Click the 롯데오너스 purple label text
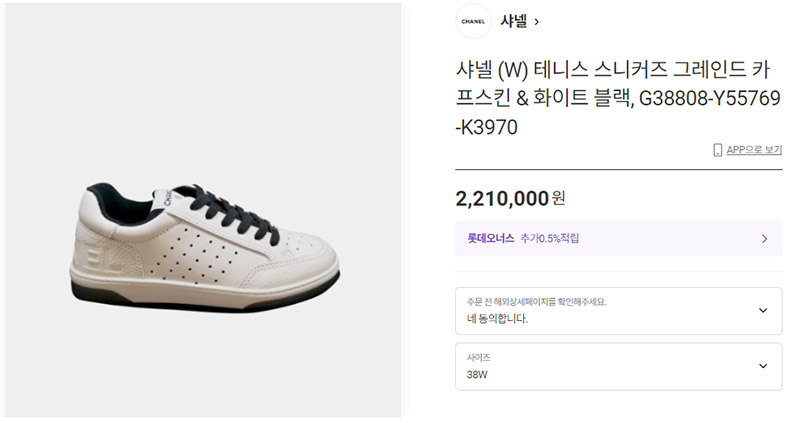 click(x=491, y=238)
